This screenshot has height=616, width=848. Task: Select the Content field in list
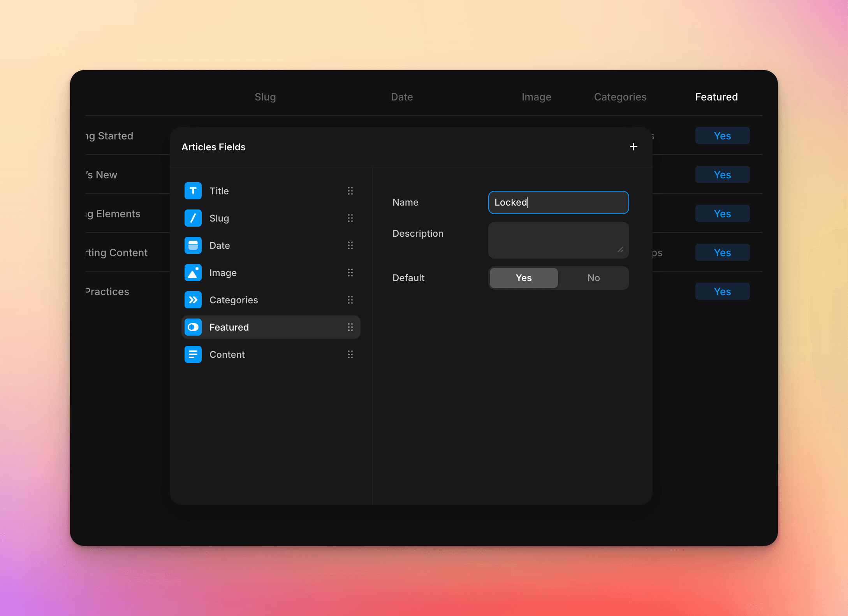coord(271,354)
